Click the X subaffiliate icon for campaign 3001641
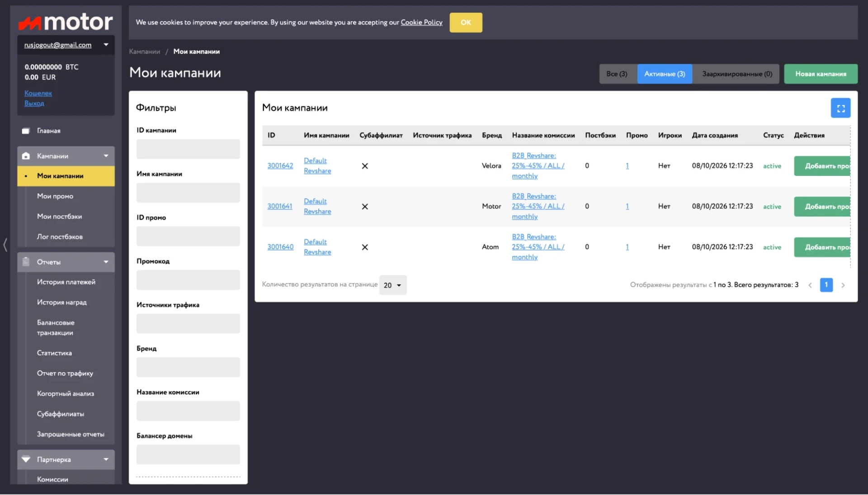Viewport: 868px width, 495px height. 365,207
